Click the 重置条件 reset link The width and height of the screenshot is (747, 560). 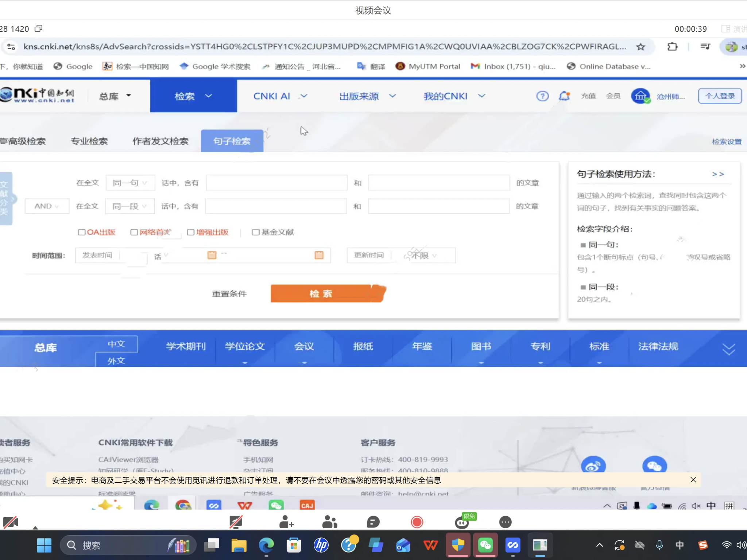click(x=229, y=293)
